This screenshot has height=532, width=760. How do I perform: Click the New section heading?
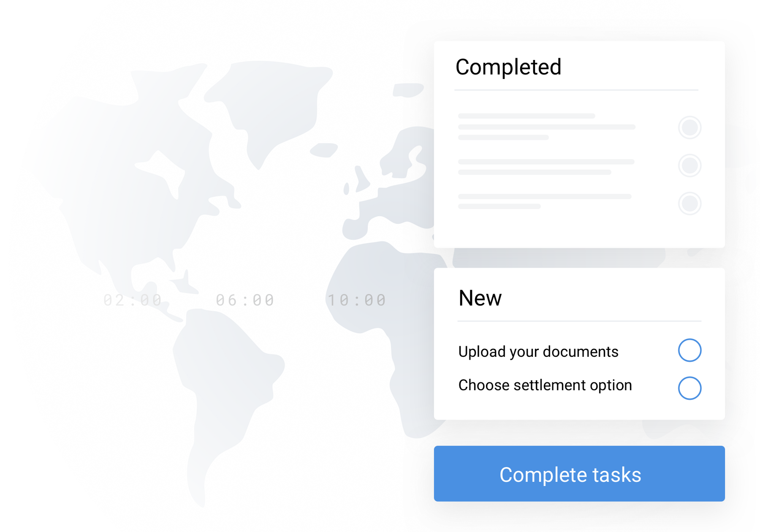tap(480, 298)
